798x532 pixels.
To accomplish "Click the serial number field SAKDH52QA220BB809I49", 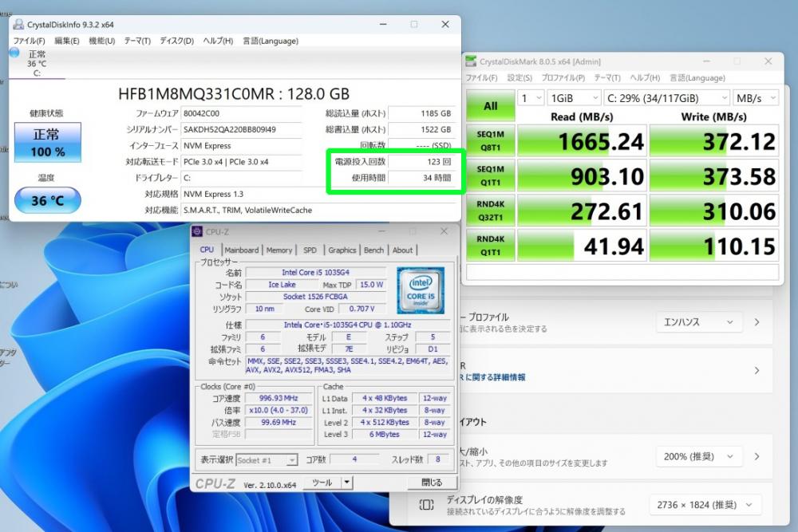I will (241, 130).
